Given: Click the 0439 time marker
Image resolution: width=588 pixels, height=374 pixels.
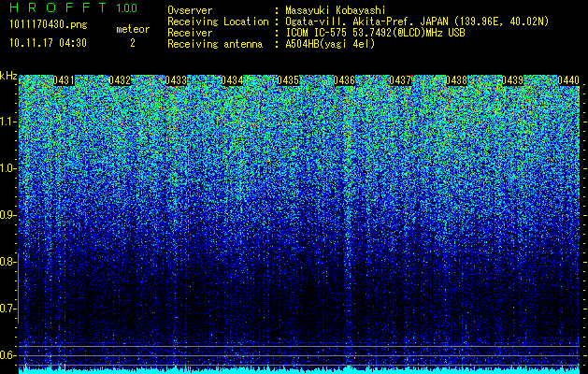Looking at the screenshot, I should 512,80.
